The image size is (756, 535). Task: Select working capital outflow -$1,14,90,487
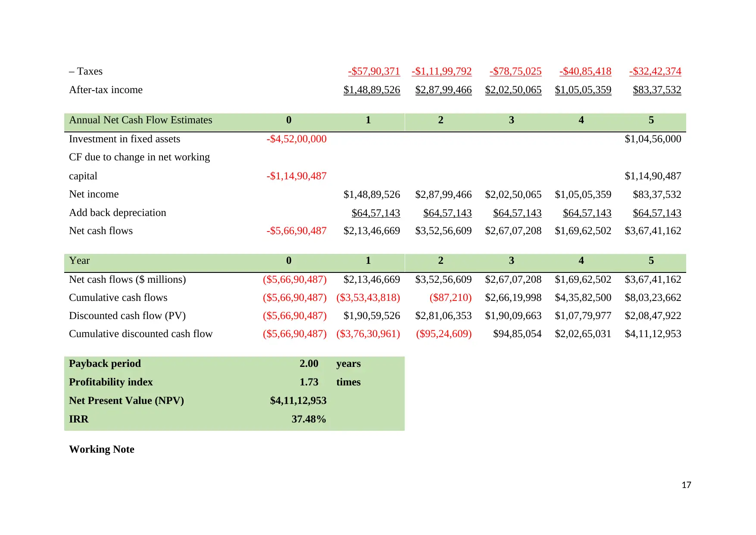click(x=297, y=176)
